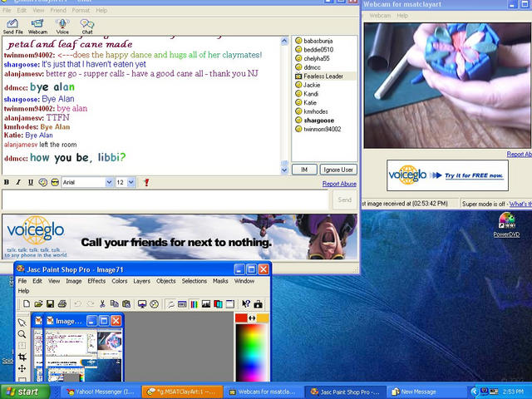Click the Send File icon in chat toolbar

12,27
